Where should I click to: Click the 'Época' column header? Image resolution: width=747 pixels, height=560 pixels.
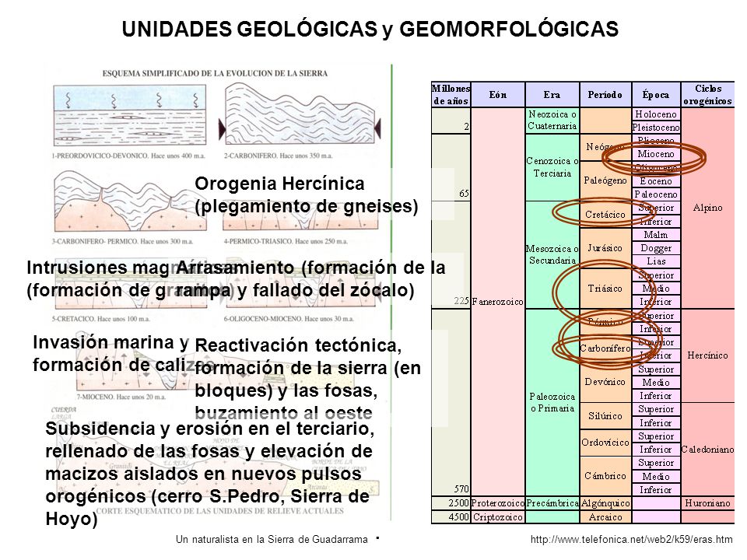(656, 95)
